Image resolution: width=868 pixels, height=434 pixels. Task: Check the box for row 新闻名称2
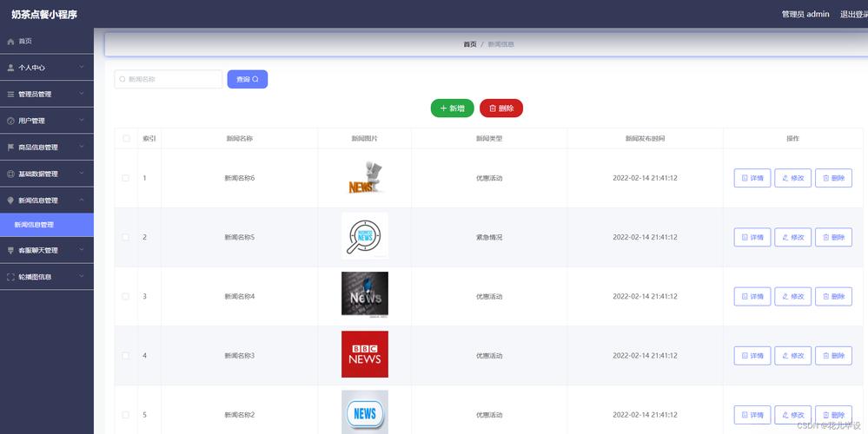point(126,415)
